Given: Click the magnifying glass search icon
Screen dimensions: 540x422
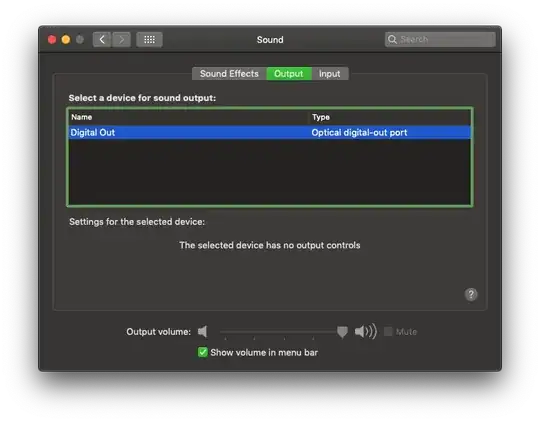Looking at the screenshot, I should click(x=392, y=39).
